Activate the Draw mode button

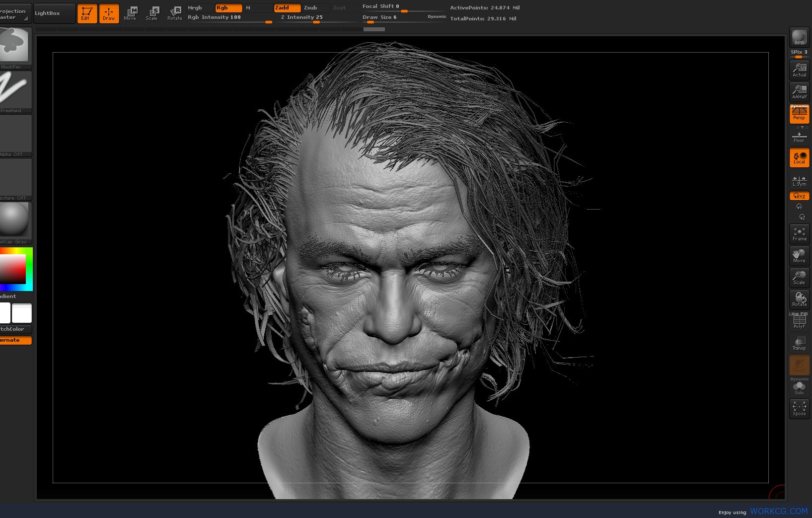109,13
